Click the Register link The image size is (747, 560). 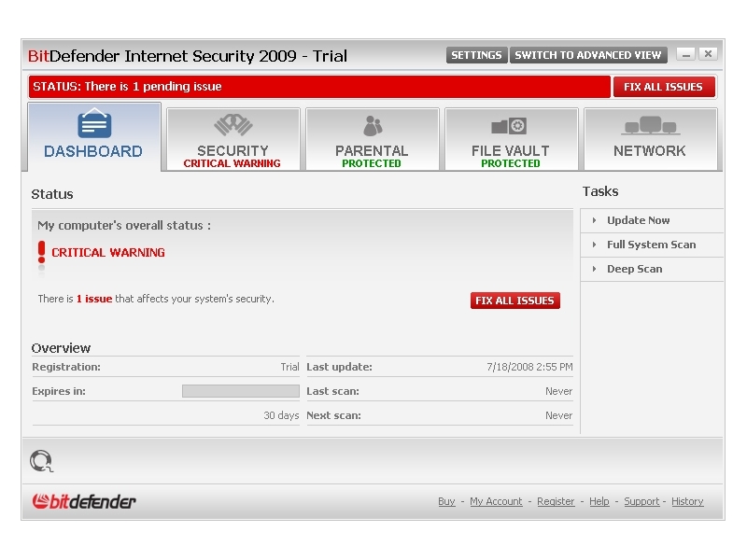click(x=556, y=501)
